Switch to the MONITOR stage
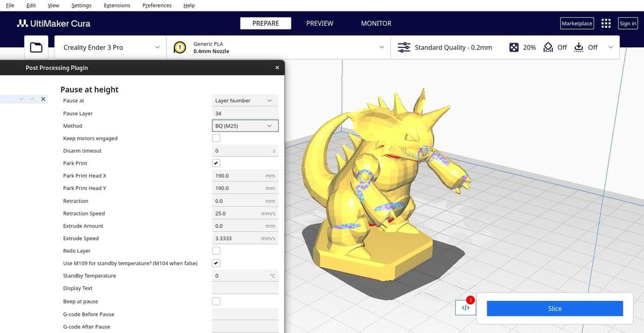This screenshot has width=644, height=333. pyautogui.click(x=376, y=24)
